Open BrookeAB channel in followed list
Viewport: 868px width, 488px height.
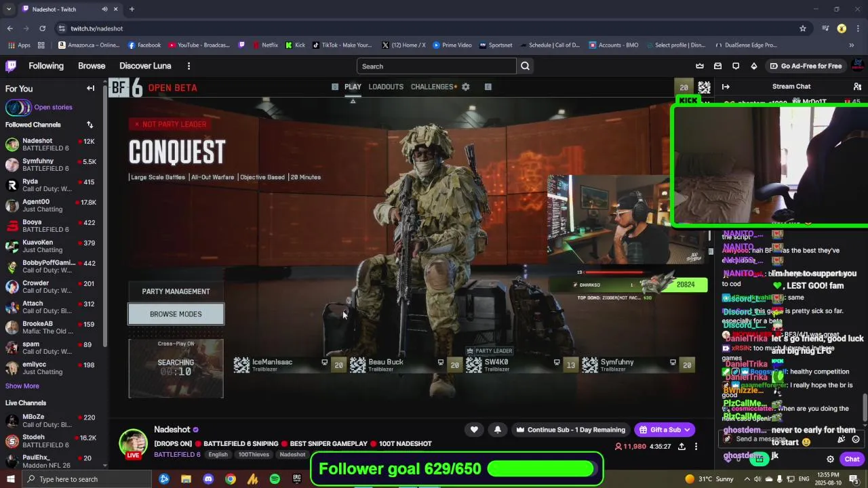51,327
